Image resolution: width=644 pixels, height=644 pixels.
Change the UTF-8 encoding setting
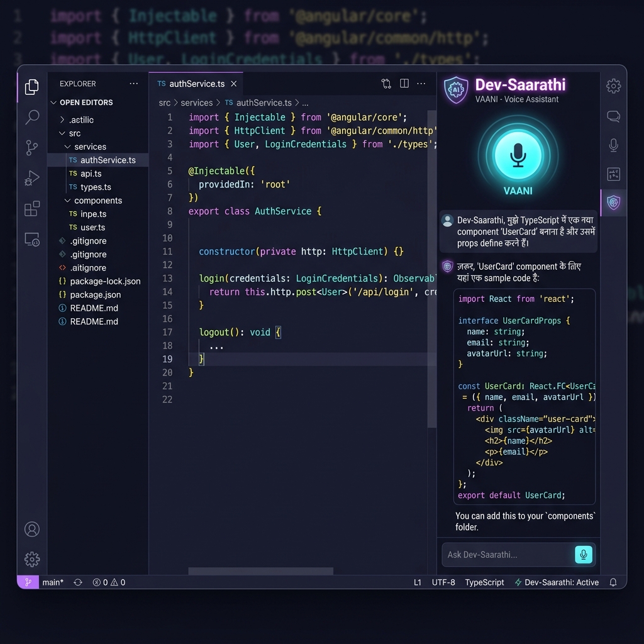443,582
